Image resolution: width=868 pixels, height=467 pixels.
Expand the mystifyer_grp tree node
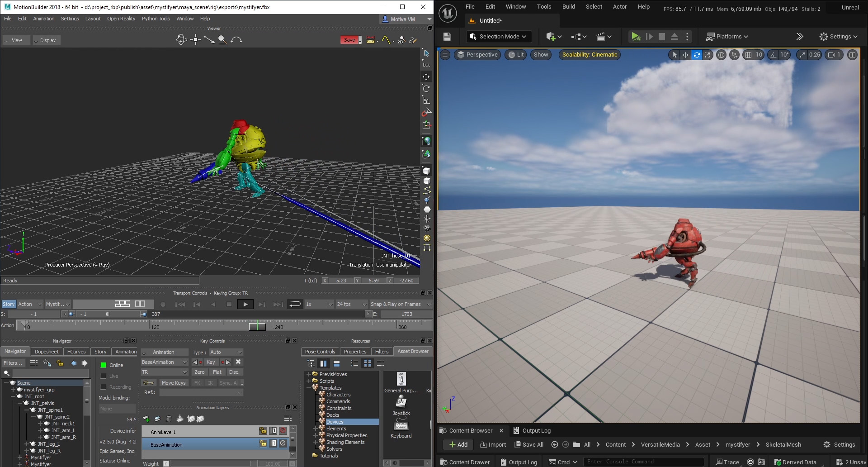13,390
